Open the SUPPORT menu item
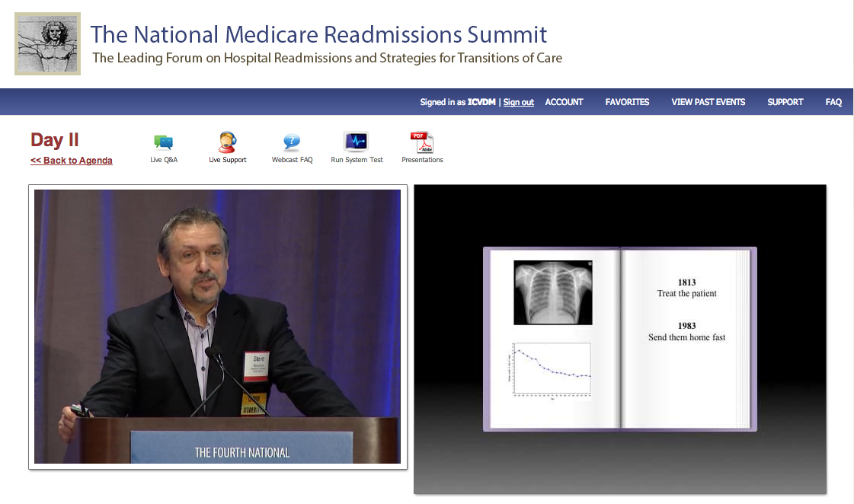 click(x=785, y=102)
